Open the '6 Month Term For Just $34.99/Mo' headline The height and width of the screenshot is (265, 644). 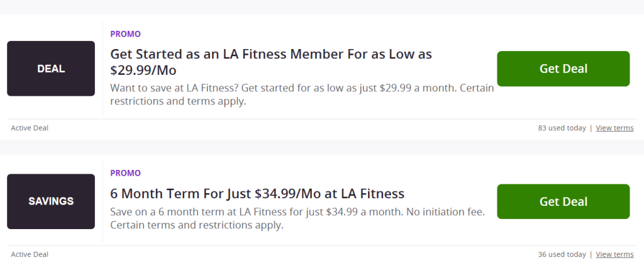click(257, 193)
